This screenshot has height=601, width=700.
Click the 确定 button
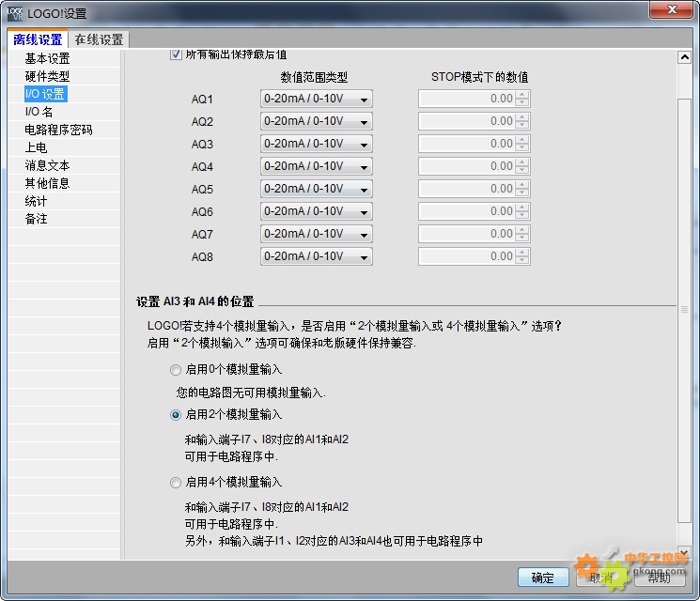pyautogui.click(x=543, y=578)
